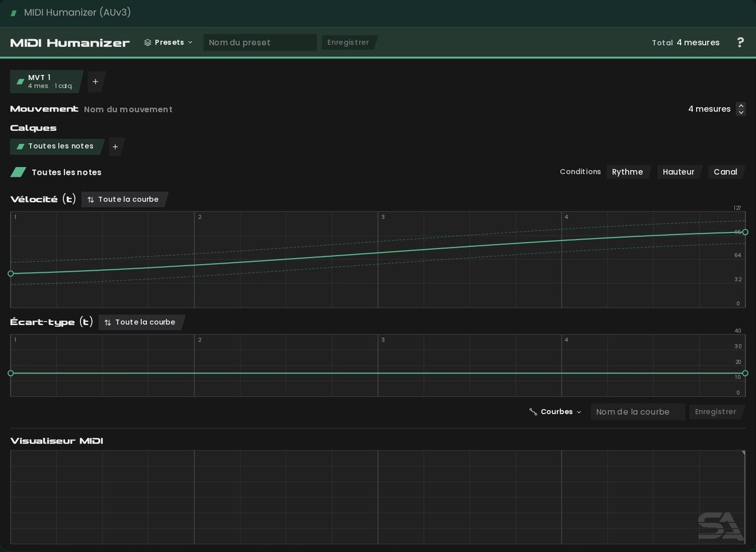Click the MIDI Humanizer logo title
The height and width of the screenshot is (552, 756).
tap(70, 43)
